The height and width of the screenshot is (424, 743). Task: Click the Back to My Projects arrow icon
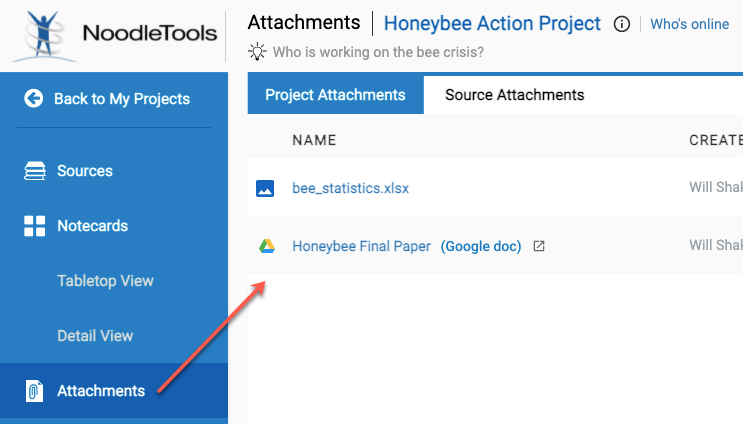tap(35, 98)
